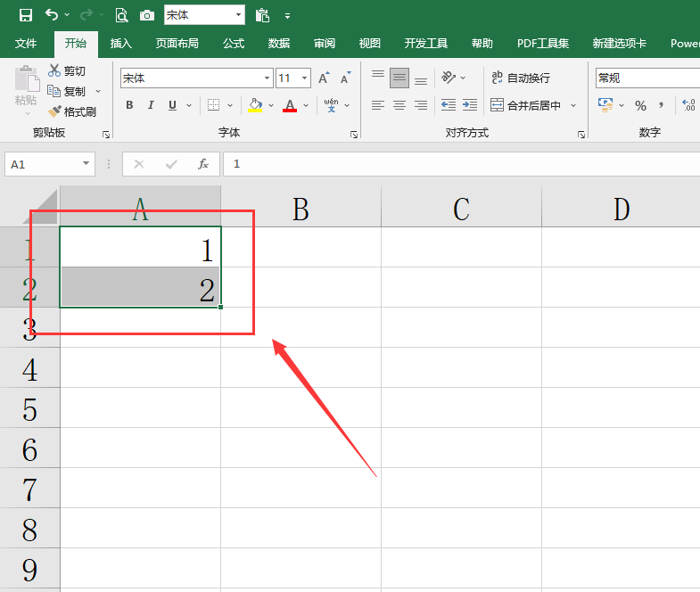Viewport: 700px width, 592px height.
Task: Toggle Wrap Text (自动换行)
Action: (x=521, y=78)
